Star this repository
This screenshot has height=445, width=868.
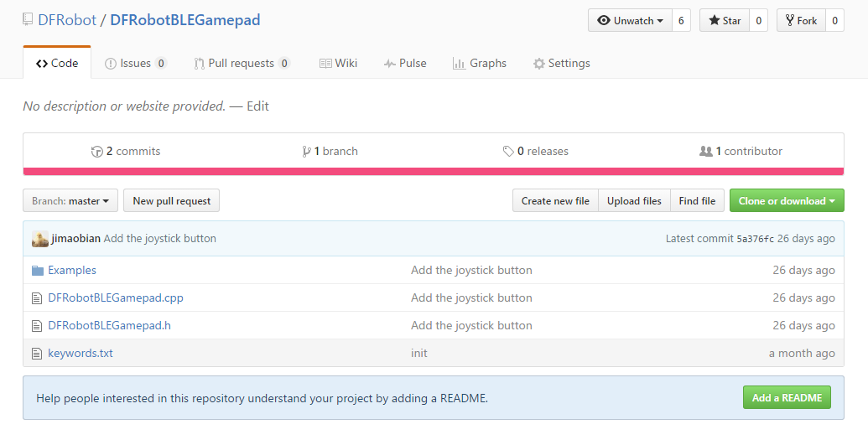[725, 20]
